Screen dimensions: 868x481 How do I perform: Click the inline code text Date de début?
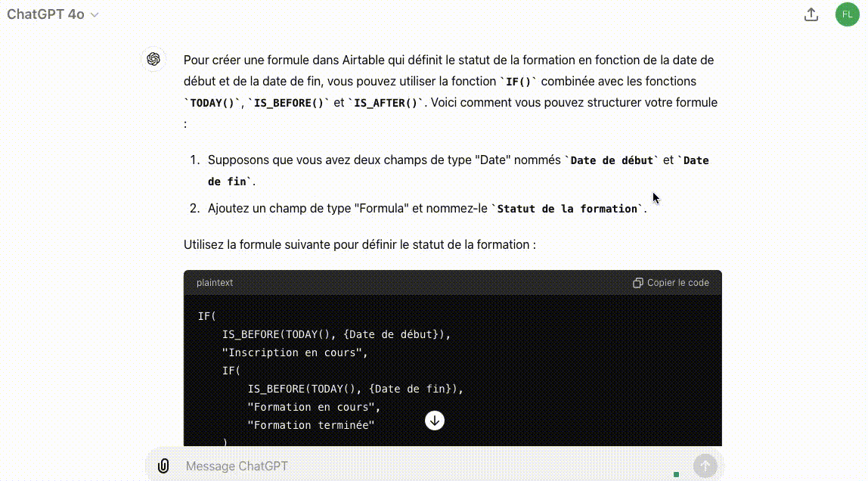(612, 160)
